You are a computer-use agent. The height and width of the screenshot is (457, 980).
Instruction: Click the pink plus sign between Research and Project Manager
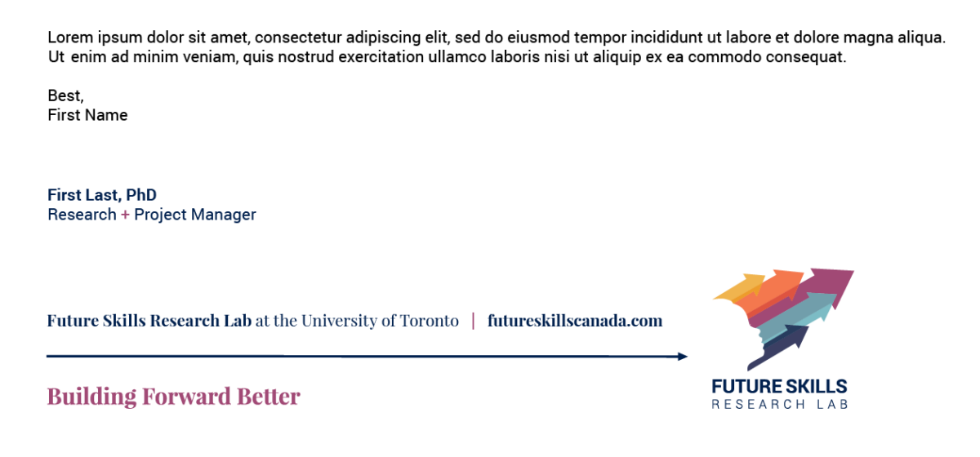tap(125, 215)
